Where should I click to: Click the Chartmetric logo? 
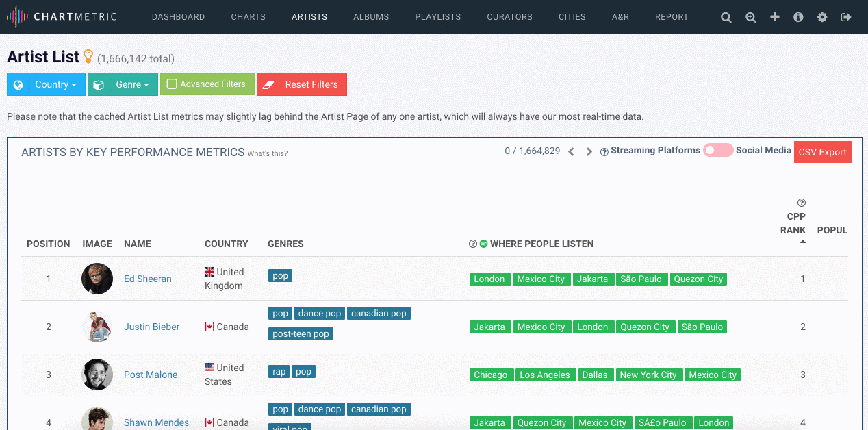coord(62,17)
